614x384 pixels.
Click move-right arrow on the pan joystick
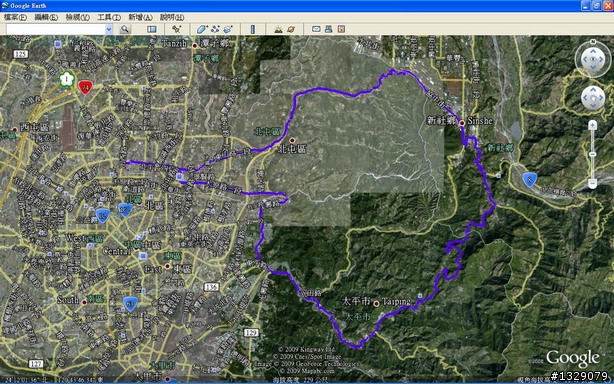600,98
